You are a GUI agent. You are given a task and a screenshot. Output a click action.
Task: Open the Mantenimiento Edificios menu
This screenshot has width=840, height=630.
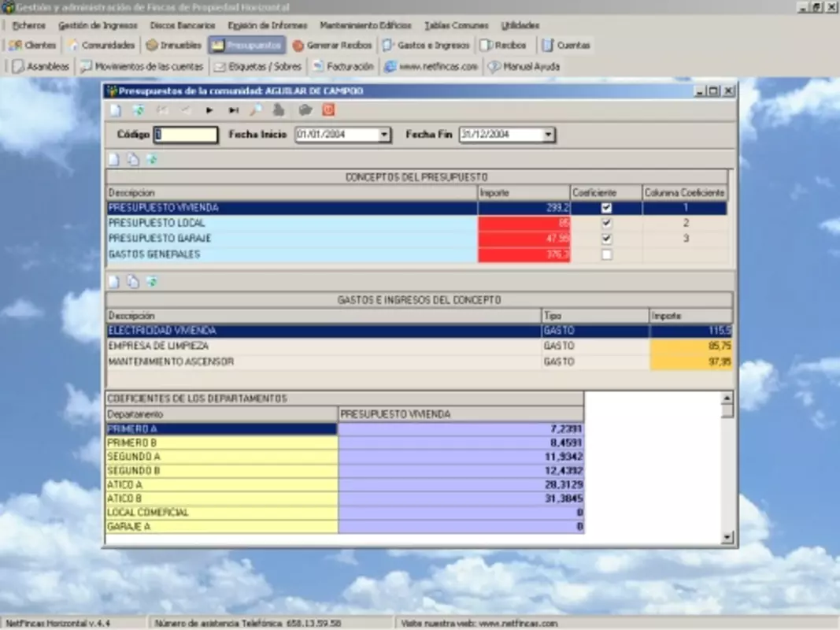click(365, 25)
